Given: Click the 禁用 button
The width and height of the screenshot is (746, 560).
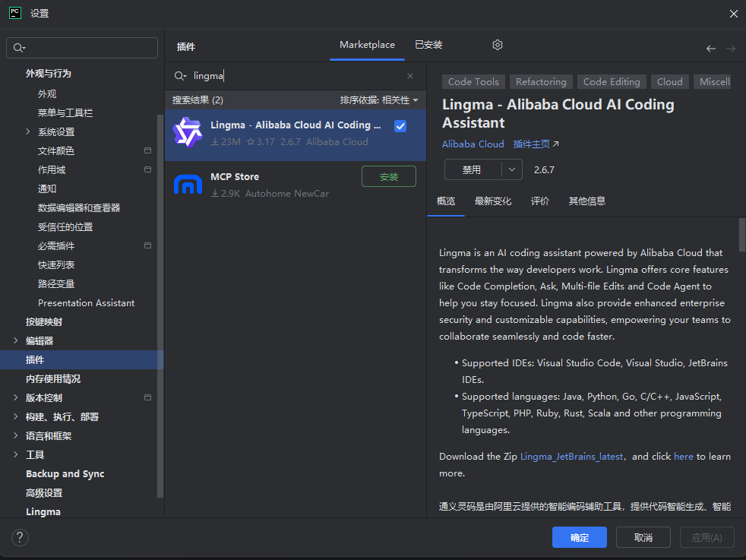Looking at the screenshot, I should click(x=472, y=169).
